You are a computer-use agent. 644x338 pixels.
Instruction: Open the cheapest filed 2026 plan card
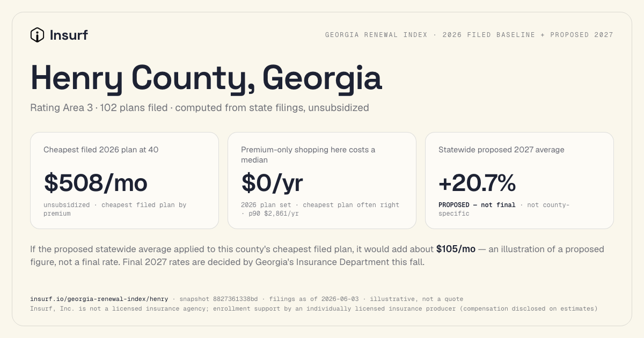click(125, 180)
